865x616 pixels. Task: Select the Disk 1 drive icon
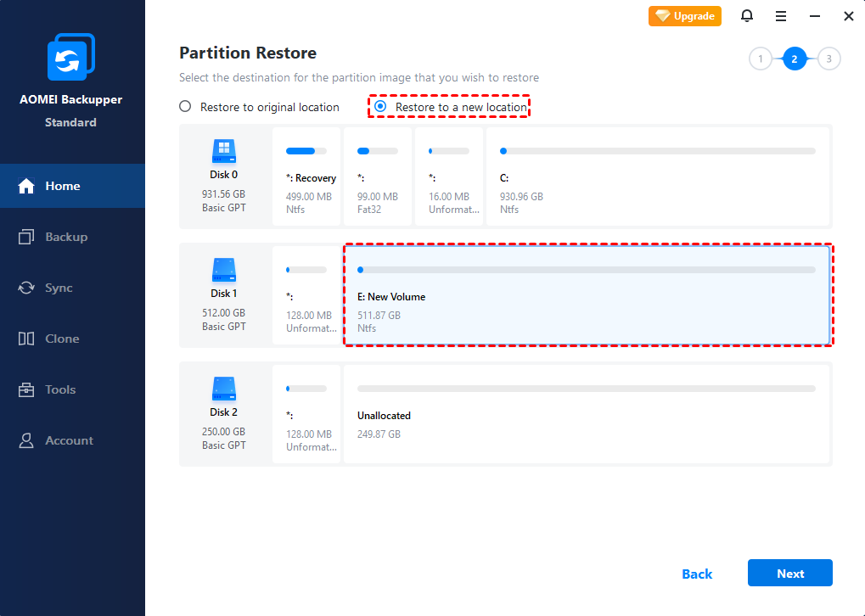(224, 270)
